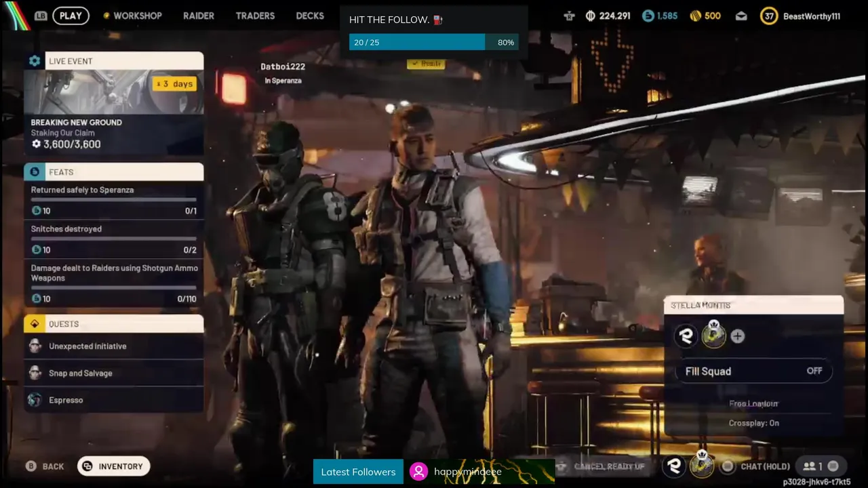Click the magenta follower avatar icon
This screenshot has height=488, width=868.
click(419, 472)
